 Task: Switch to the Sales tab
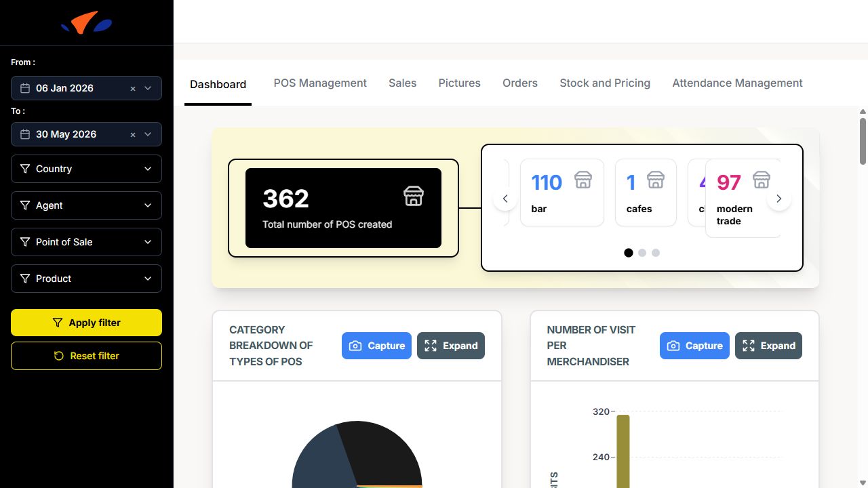click(x=403, y=83)
